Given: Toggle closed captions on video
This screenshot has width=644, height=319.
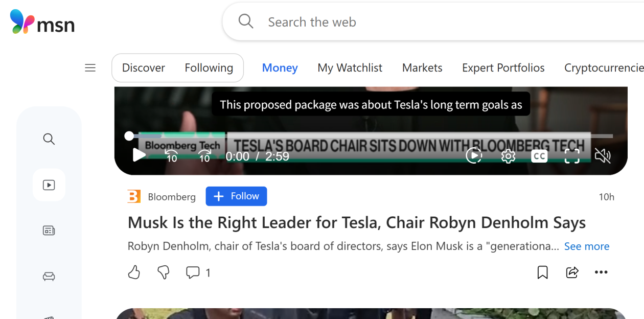Looking at the screenshot, I should click(539, 156).
